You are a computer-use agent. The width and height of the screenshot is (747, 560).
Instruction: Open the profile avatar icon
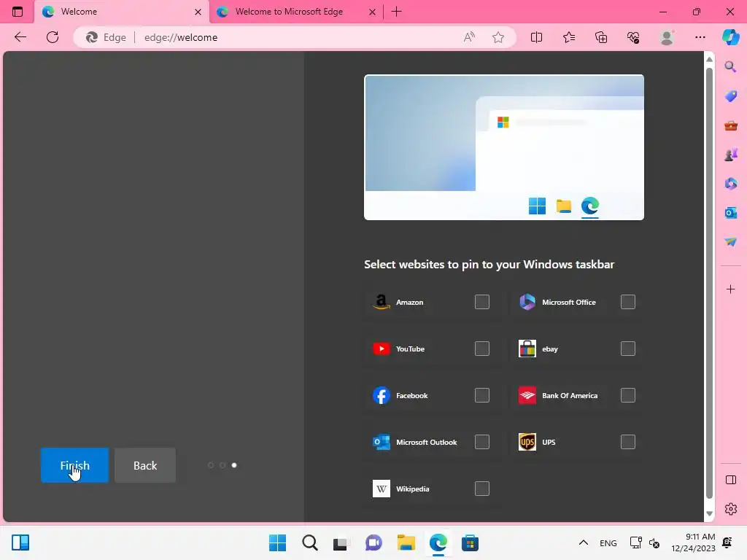(x=667, y=37)
